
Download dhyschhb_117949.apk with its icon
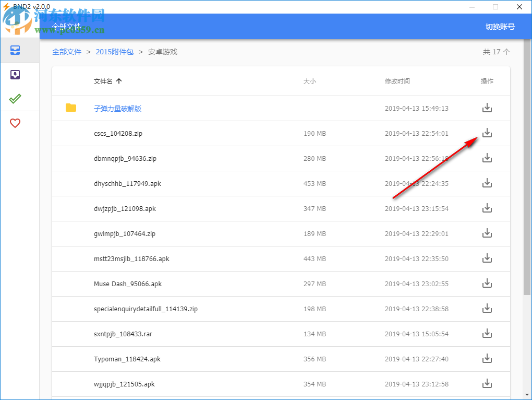pos(487,183)
